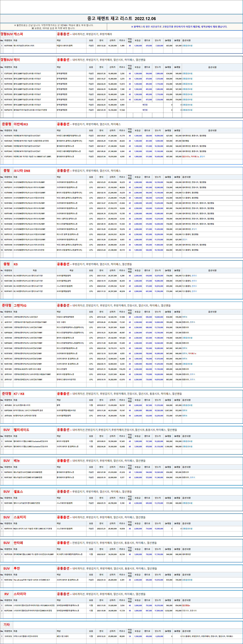Screen dimensions: 243x644
Task: Click rental fee '478,000' in 캐스퍼 row
Action: pyautogui.click(x=149, y=46)
